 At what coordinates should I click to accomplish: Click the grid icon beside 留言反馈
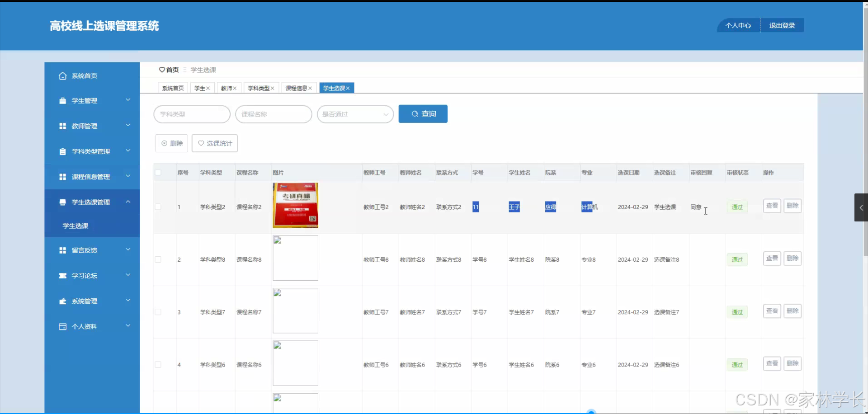[62, 250]
